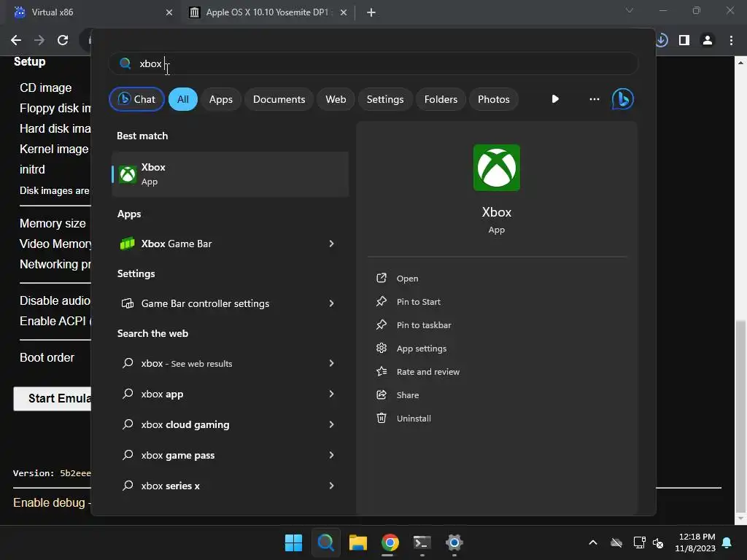Click the more options ellipsis in search filters
Screen dimensions: 747x560
click(594, 99)
